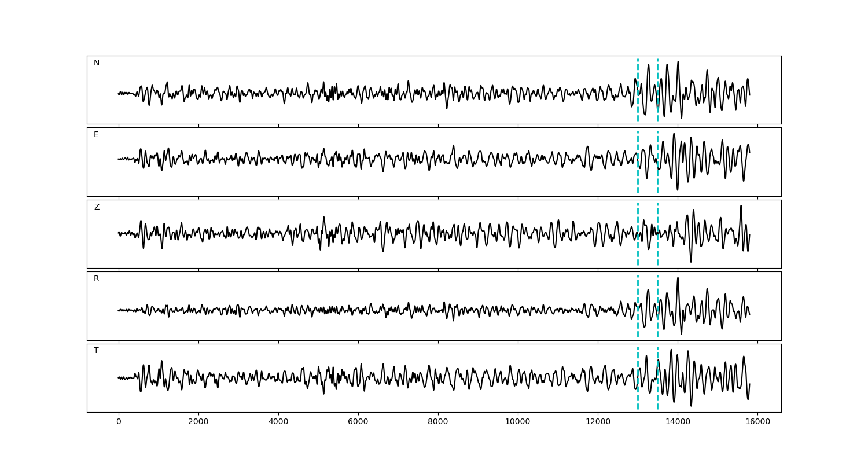Image resolution: width=868 pixels, height=463 pixels.
Task: Click the 4000 x-axis tick label
Action: point(278,422)
